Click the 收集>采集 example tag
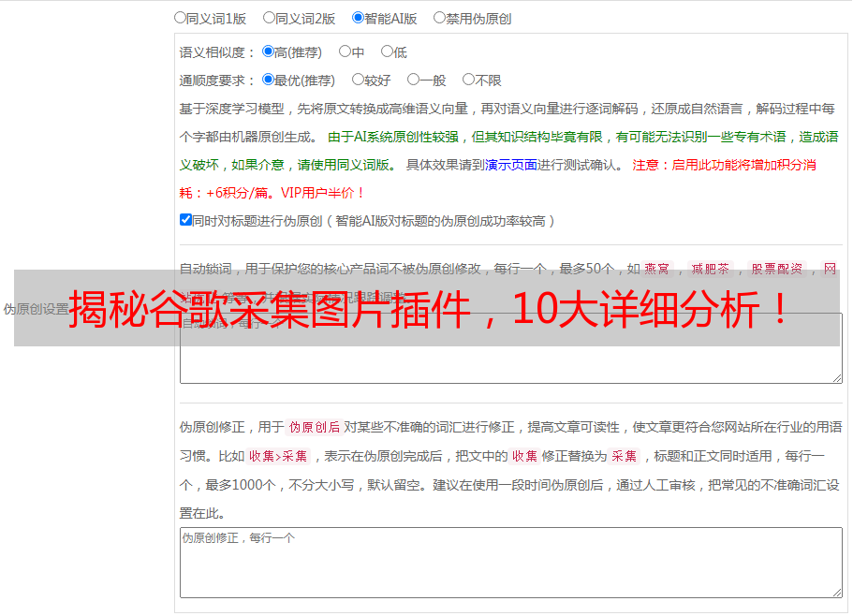This screenshot has height=616, width=853. click(278, 456)
